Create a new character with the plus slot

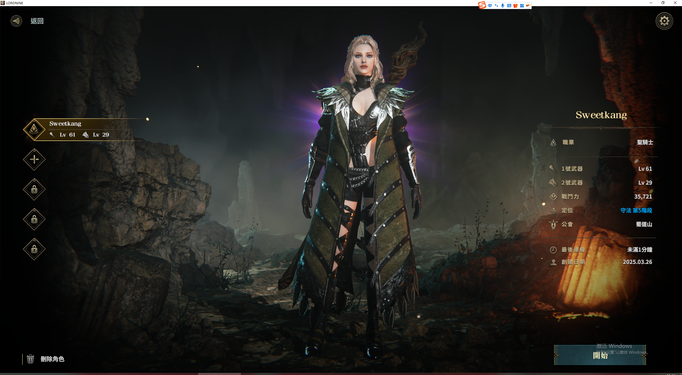pyautogui.click(x=34, y=159)
